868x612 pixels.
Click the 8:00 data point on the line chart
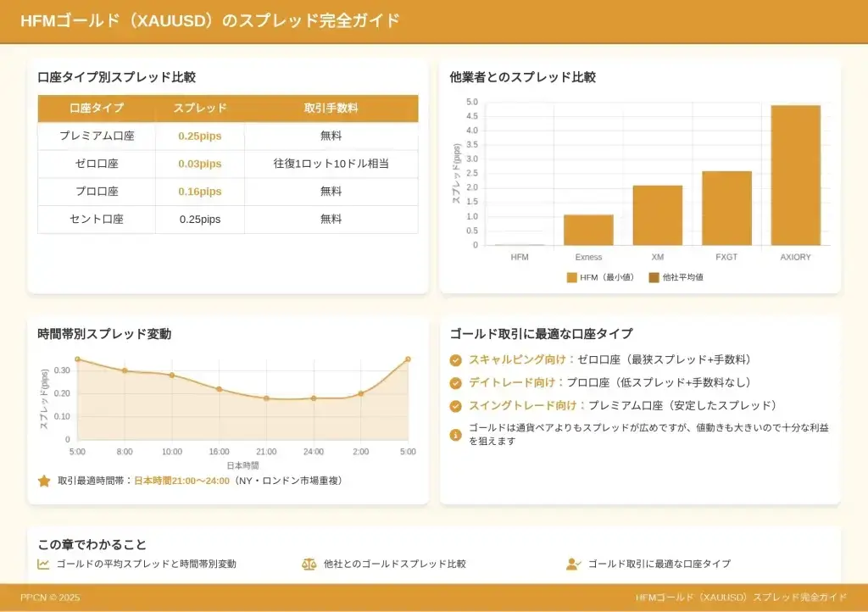click(x=125, y=370)
